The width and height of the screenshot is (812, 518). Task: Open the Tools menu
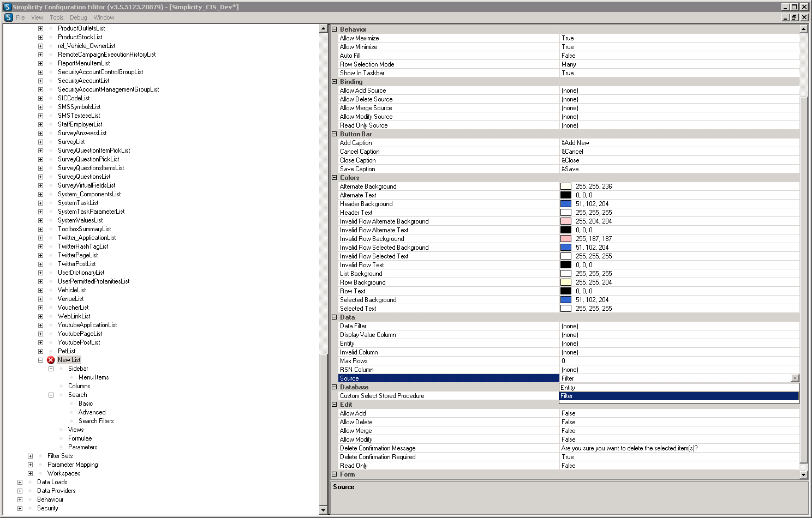coord(57,17)
